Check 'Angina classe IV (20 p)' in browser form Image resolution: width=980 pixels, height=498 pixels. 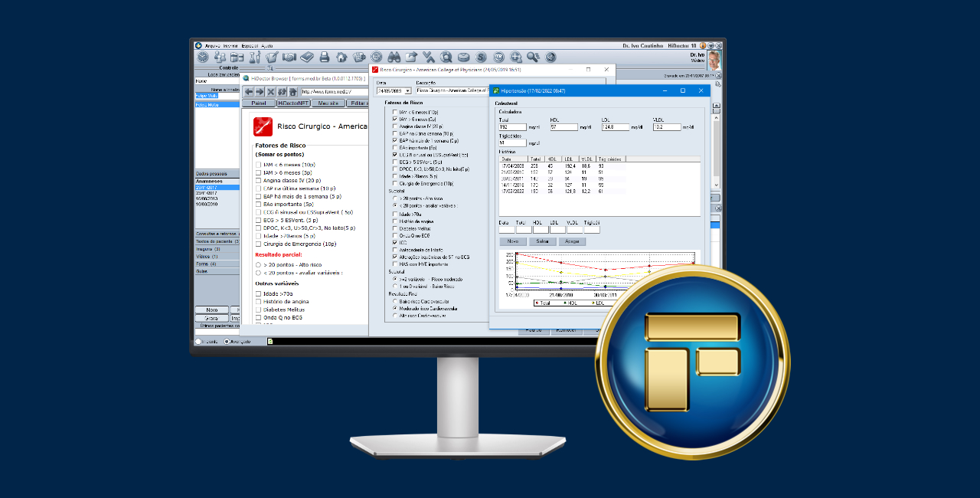tap(258, 181)
